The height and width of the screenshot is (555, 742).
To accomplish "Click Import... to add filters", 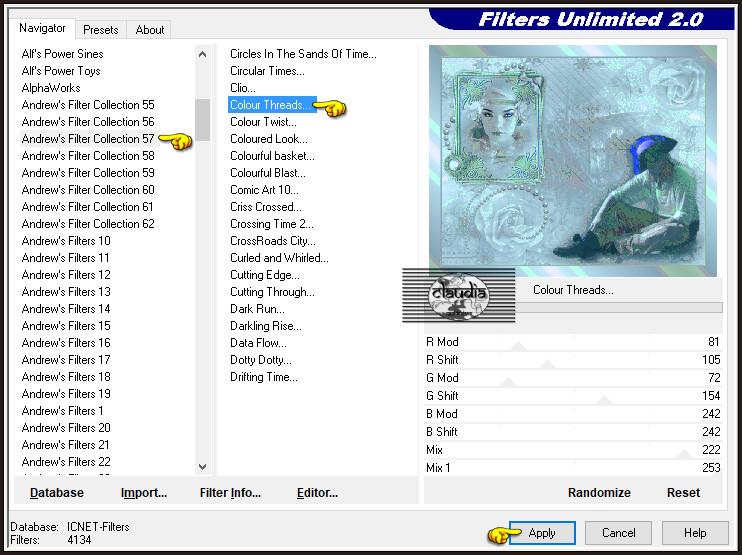I will [x=144, y=493].
